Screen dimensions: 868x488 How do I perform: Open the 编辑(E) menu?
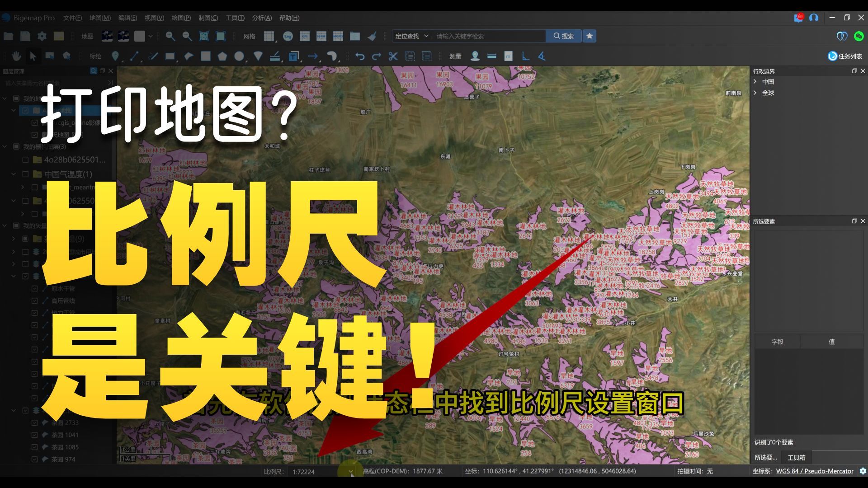(127, 18)
